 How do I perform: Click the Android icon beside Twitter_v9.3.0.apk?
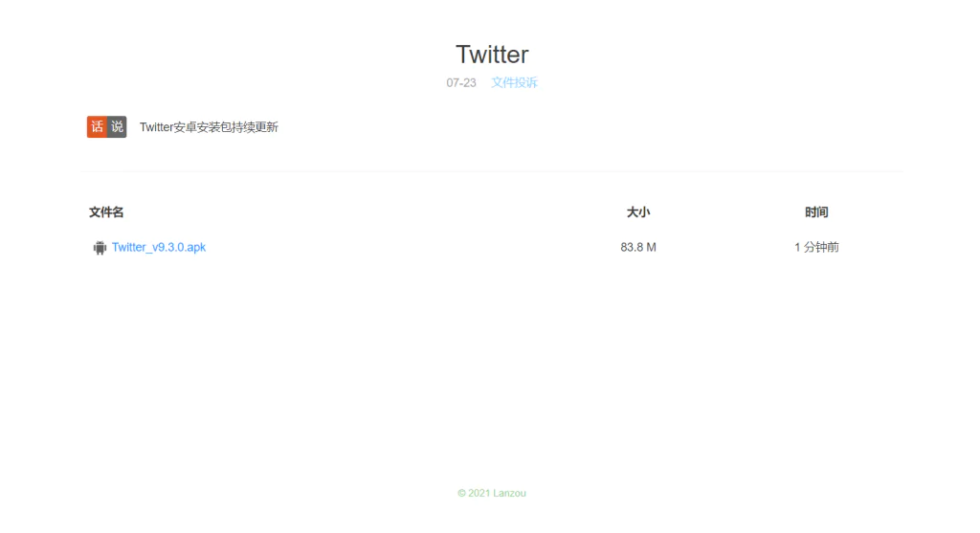[x=100, y=248]
